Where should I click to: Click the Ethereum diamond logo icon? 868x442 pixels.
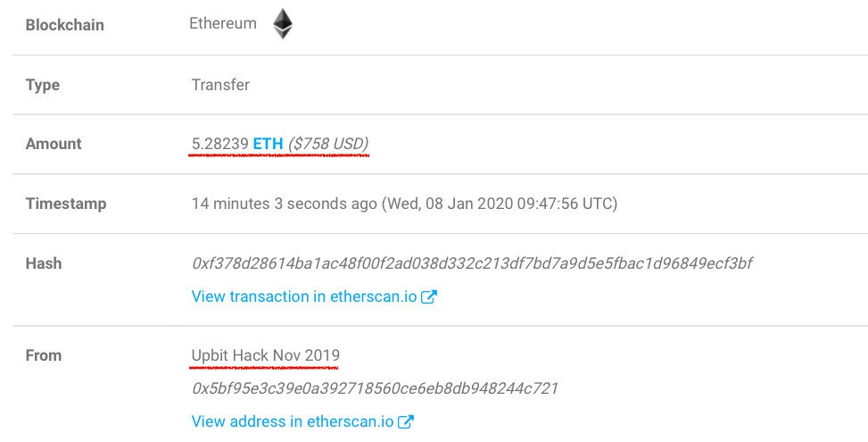[283, 24]
